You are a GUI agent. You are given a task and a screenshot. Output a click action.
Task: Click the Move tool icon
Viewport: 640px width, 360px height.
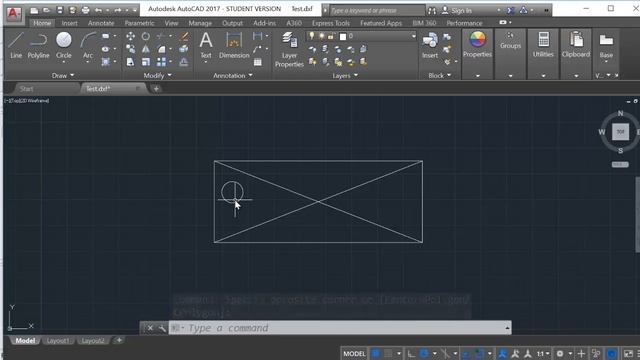point(131,36)
